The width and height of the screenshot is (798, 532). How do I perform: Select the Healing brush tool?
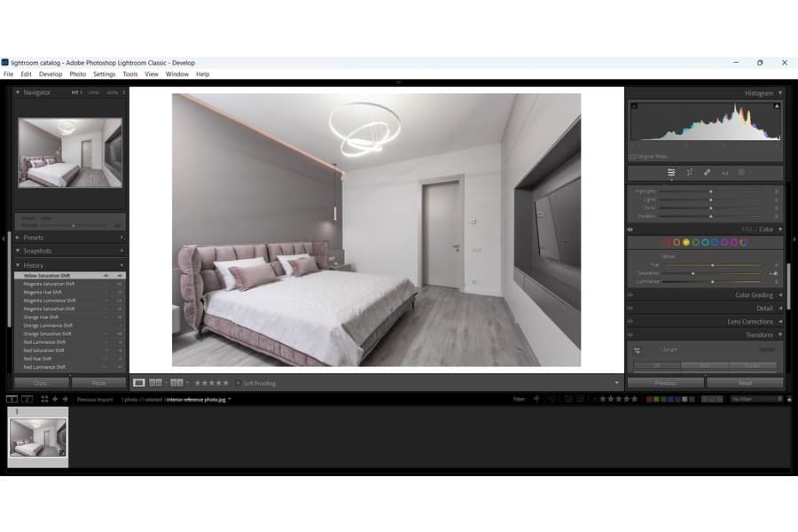[708, 173]
